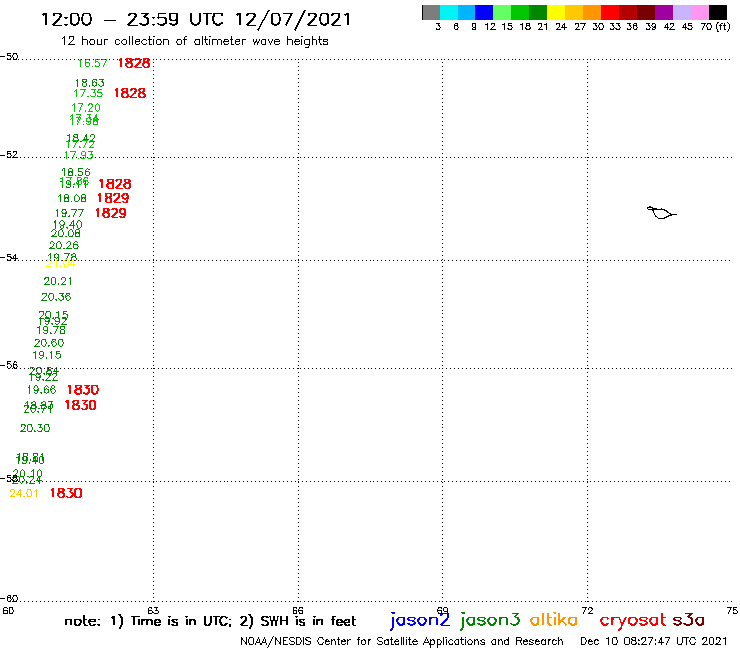
Task: Click the wave height value 18.08
Action: pos(72,198)
